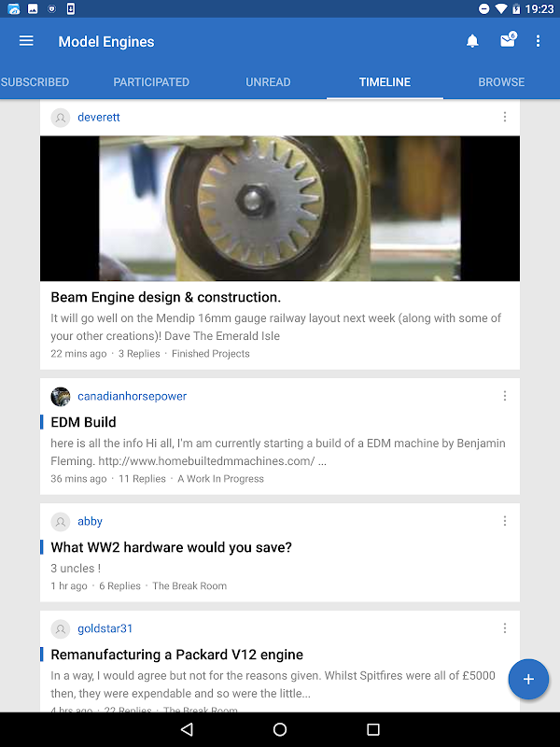Open inbox envelope with badge
This screenshot has height=747, width=560.
point(508,40)
